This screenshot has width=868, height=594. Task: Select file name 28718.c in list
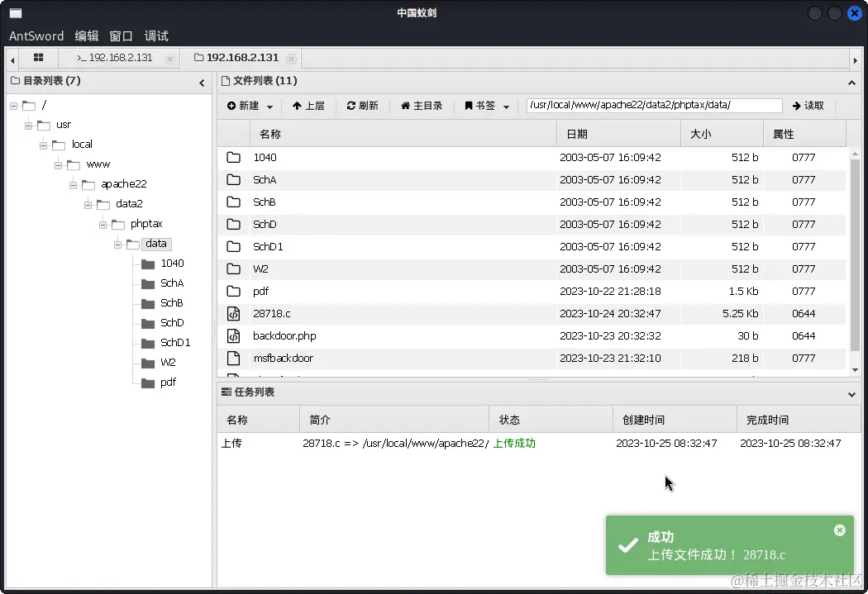pyautogui.click(x=272, y=314)
